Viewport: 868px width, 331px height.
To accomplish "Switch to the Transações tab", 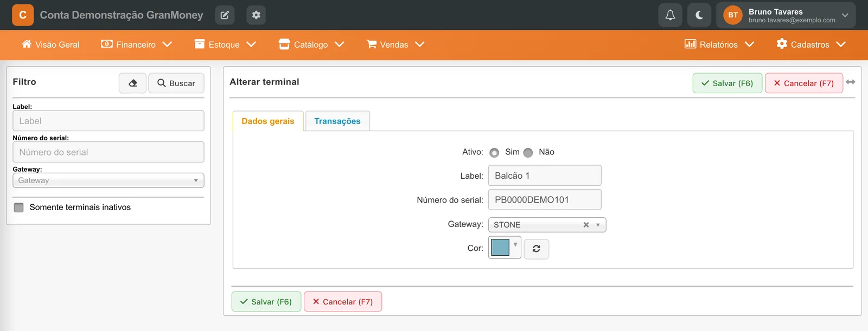I will (x=337, y=121).
